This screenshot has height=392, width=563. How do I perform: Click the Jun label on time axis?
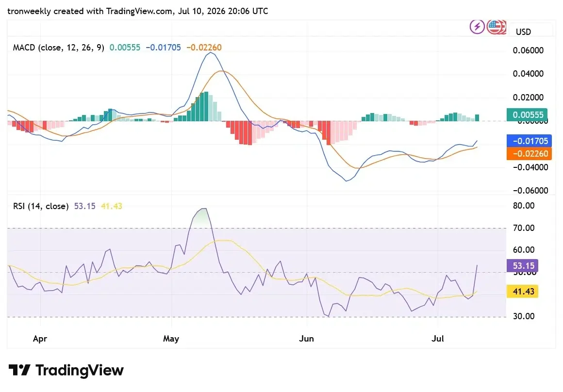tap(306, 339)
